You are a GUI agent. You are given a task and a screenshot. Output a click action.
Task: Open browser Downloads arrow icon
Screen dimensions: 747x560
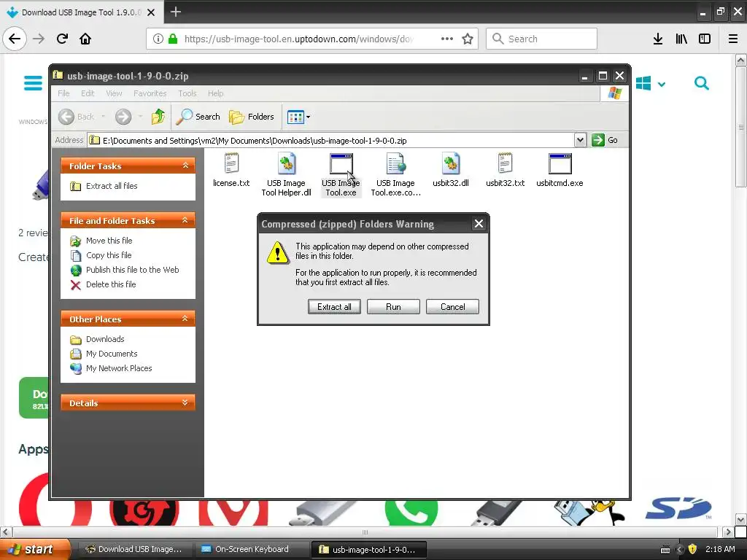658,39
